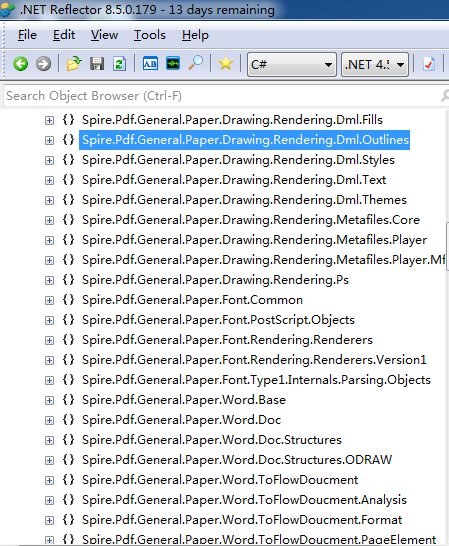The width and height of the screenshot is (449, 546).
Task: Click the Save floppy disk icon
Action: point(97,64)
